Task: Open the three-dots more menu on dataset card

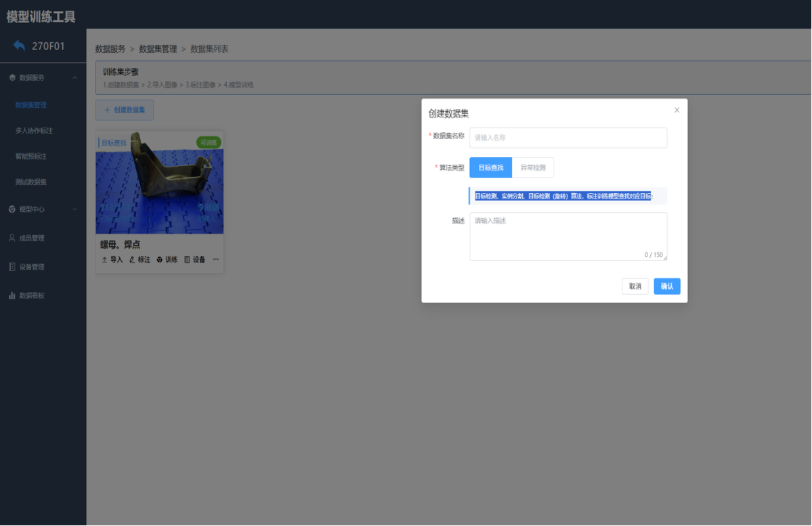Action: tap(216, 260)
